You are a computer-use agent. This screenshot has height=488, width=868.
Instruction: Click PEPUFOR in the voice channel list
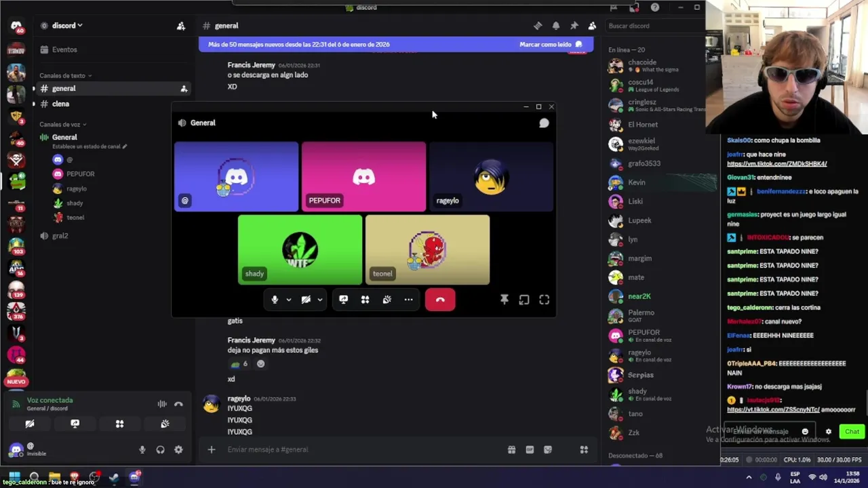click(x=80, y=174)
